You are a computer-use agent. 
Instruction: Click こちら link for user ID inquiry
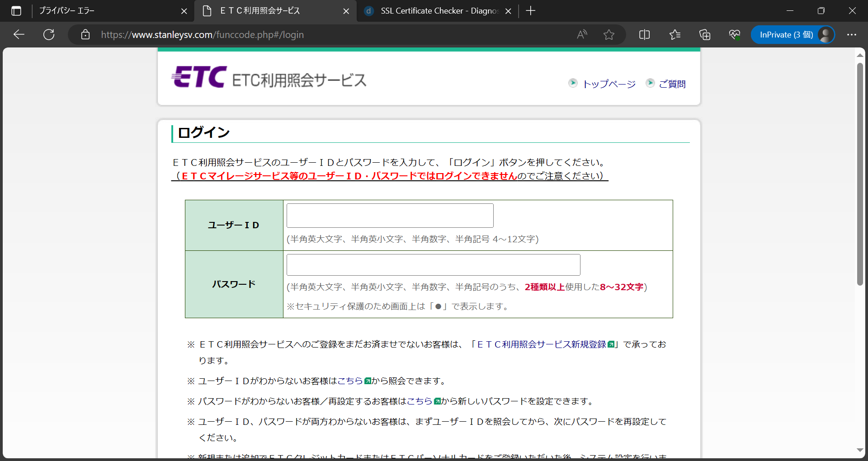[350, 381]
